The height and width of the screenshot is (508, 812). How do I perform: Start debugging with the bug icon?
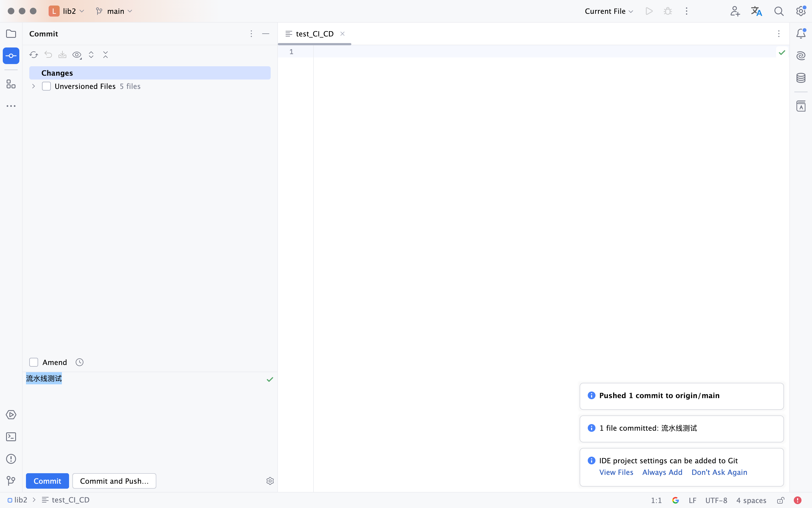[668, 11]
